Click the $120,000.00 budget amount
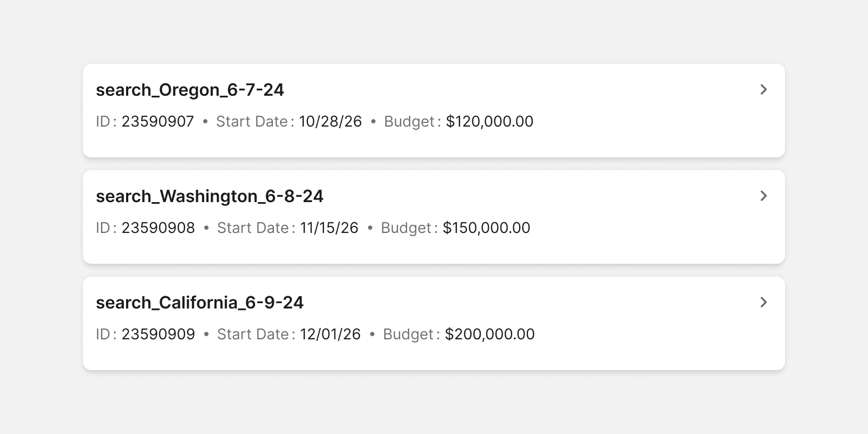The height and width of the screenshot is (434, 868). (x=490, y=121)
